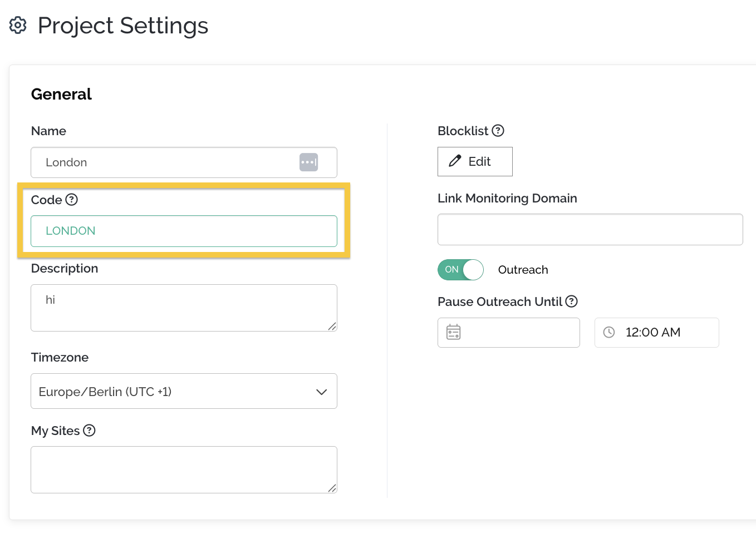
Task: Focus the Name field containing London
Action: tap(167, 162)
